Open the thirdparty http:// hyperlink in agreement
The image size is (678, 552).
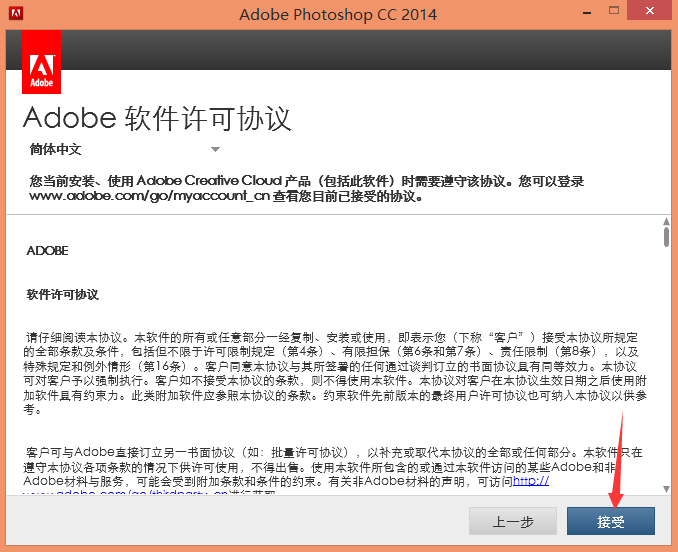pyautogui.click(x=531, y=481)
